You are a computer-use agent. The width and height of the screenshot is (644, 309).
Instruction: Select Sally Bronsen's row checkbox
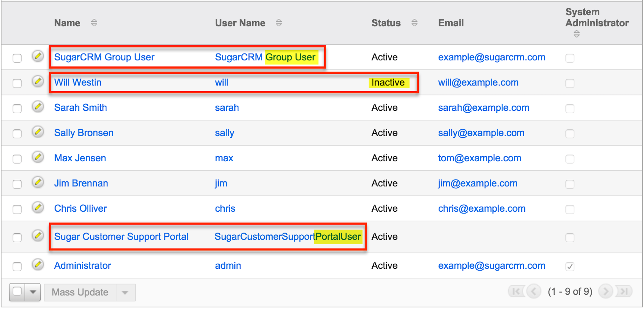17,134
